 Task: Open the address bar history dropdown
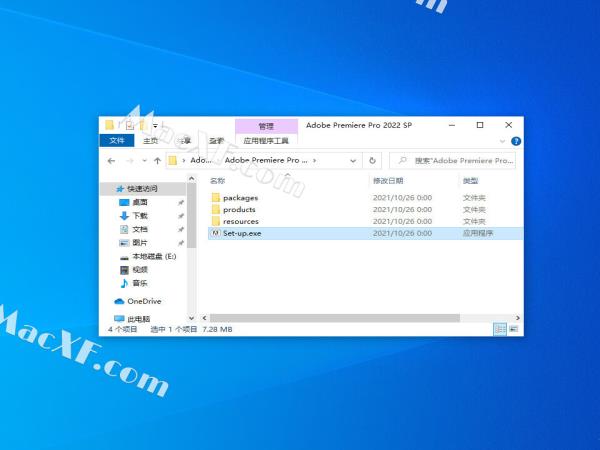(353, 161)
